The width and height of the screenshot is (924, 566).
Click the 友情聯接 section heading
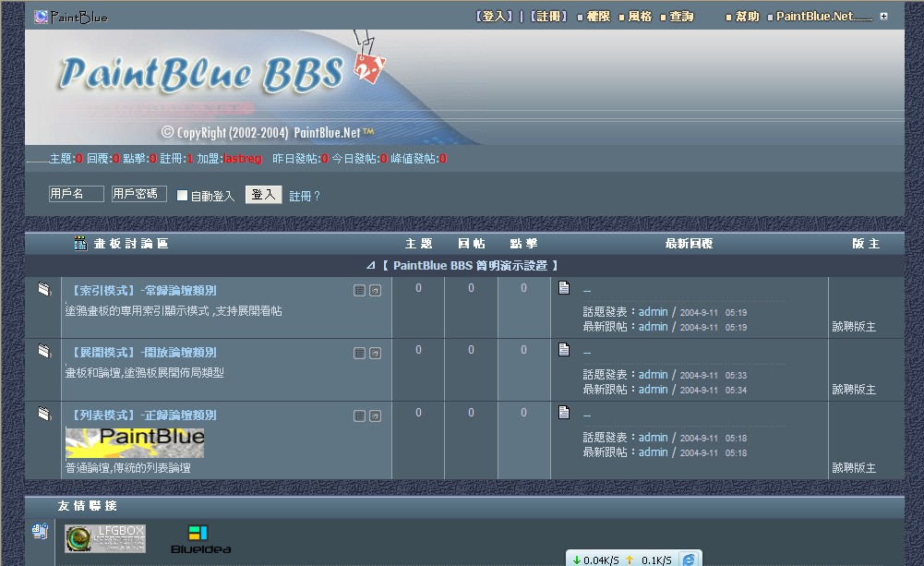click(87, 506)
